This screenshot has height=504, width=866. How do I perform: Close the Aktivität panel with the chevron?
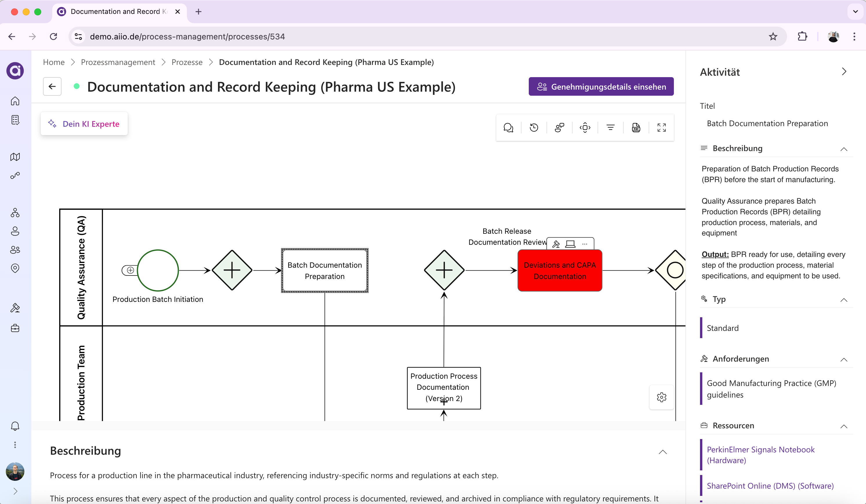(844, 72)
